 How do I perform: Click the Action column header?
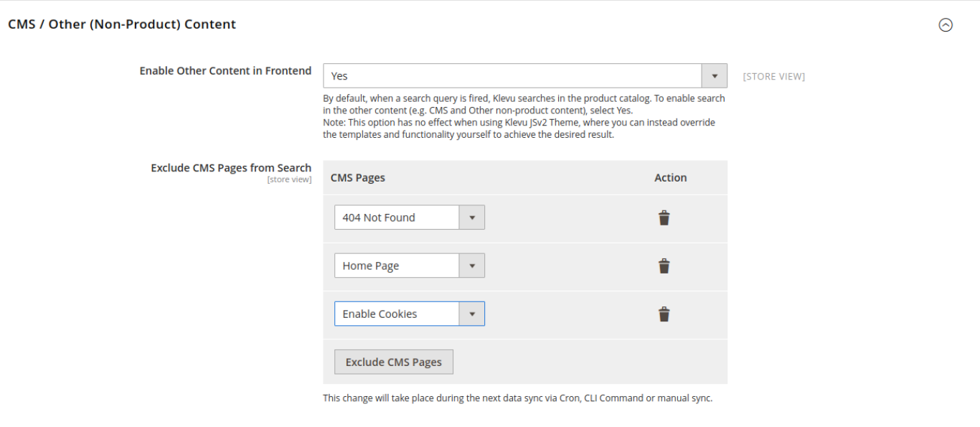[x=670, y=178]
